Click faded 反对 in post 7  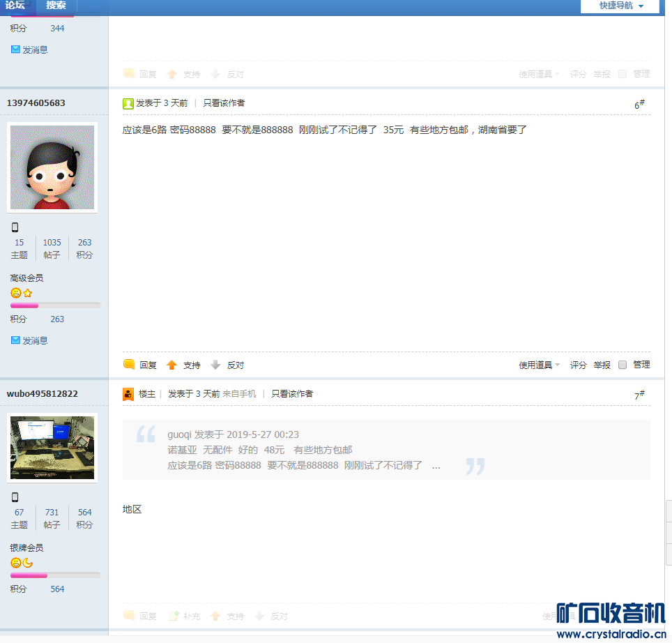(279, 616)
